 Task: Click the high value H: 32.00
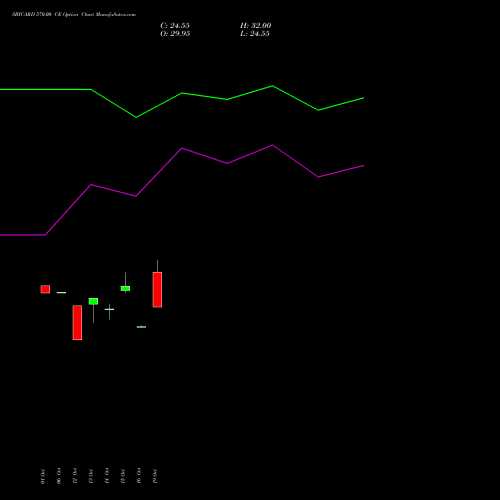[x=256, y=26]
